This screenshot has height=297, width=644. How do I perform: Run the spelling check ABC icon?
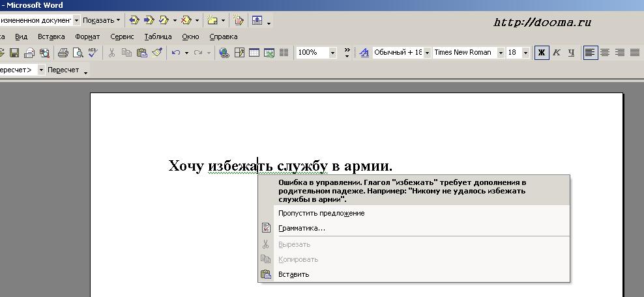tap(93, 53)
